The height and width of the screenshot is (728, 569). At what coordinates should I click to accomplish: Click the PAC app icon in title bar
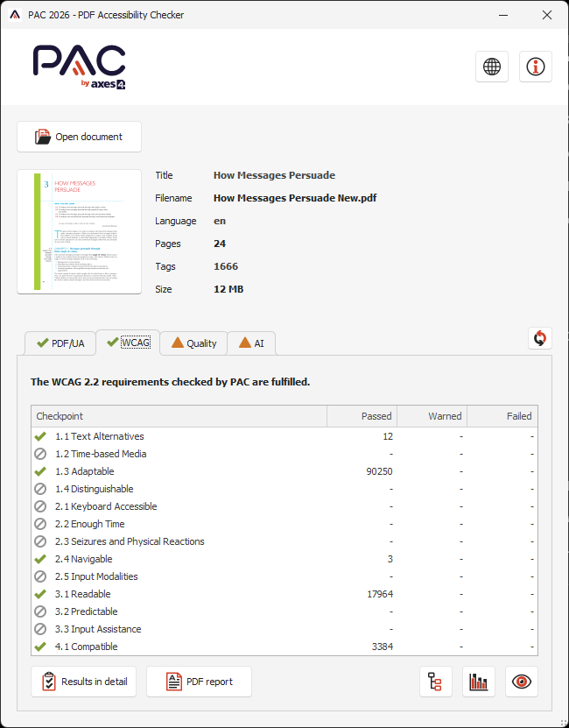click(x=15, y=15)
